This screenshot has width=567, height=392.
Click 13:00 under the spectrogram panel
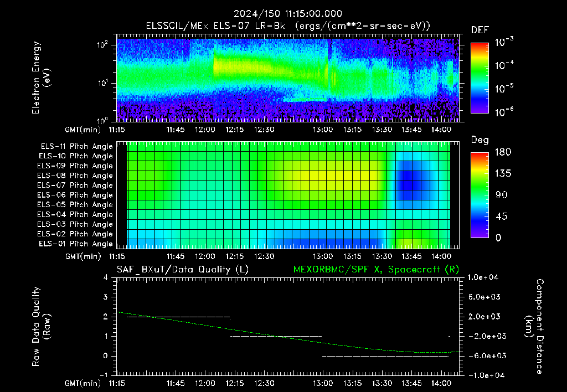[323, 130]
